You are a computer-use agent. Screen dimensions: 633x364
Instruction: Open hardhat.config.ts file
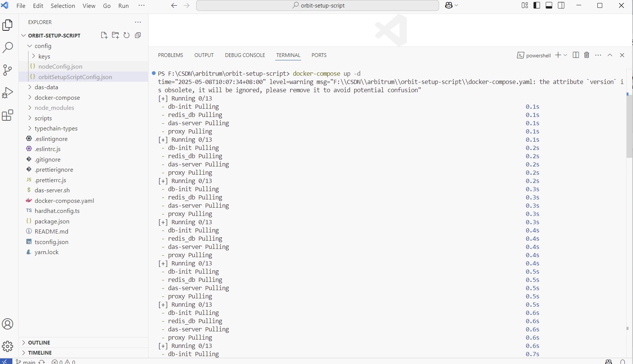point(83,211)
